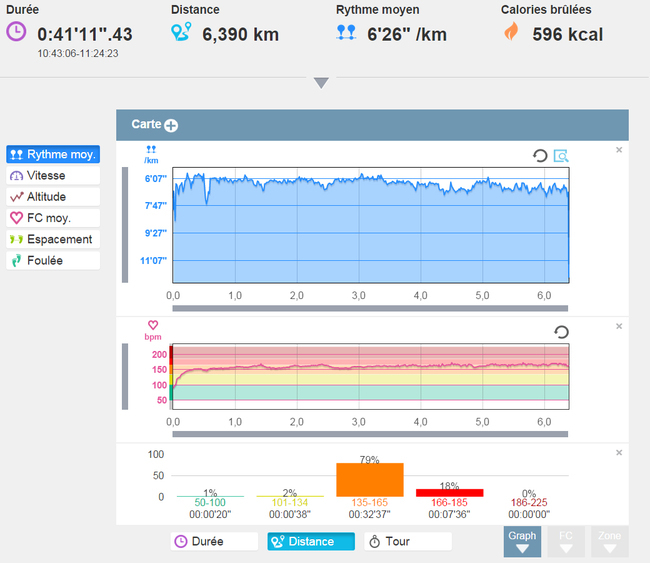Collapse the summary with the gray triangle
Screen dimensions: 650x563
tap(321, 83)
